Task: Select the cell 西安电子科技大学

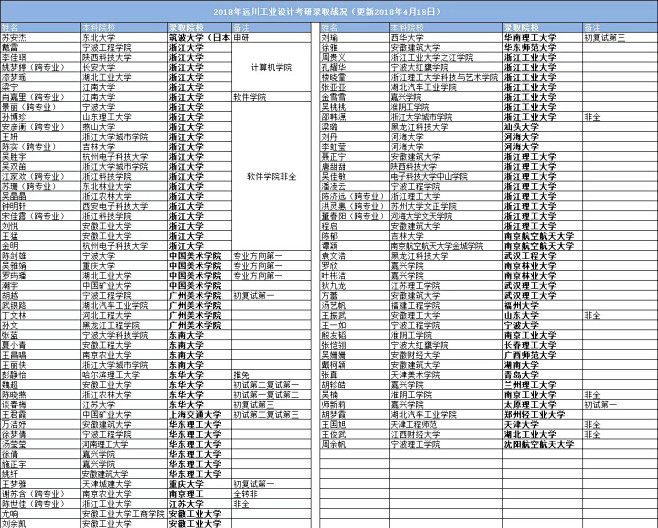Action: pos(124,206)
